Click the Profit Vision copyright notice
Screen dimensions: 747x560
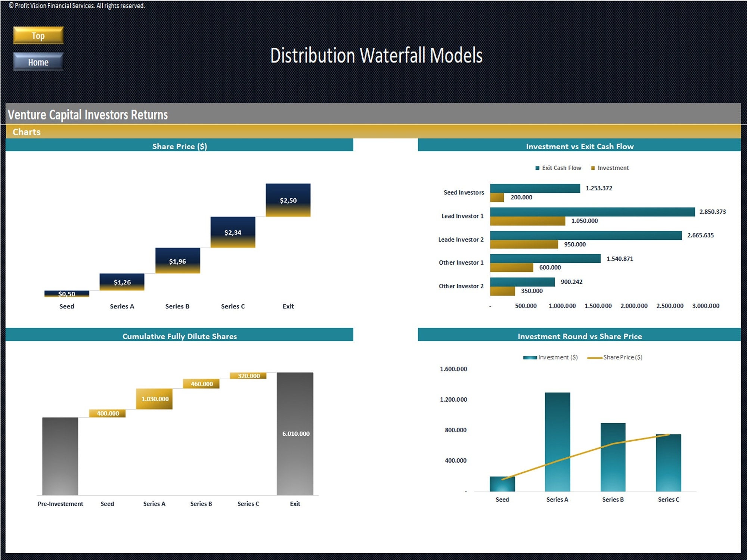(75, 6)
